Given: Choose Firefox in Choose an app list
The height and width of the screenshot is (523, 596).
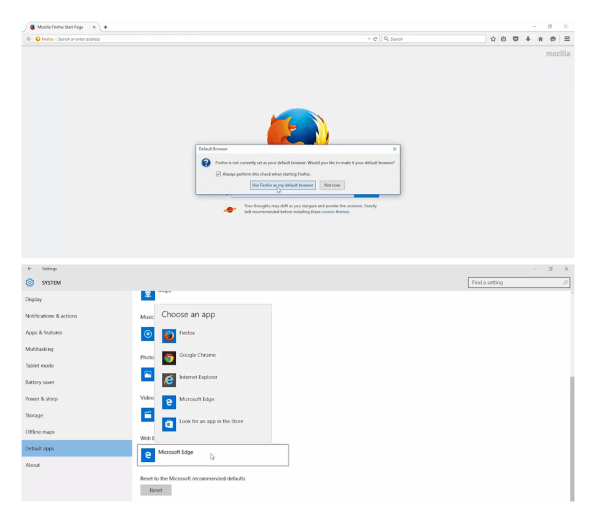Looking at the screenshot, I should pyautogui.click(x=213, y=336).
